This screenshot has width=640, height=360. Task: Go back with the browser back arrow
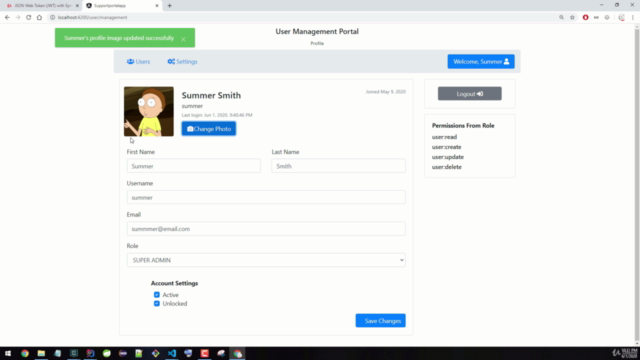tap(7, 18)
